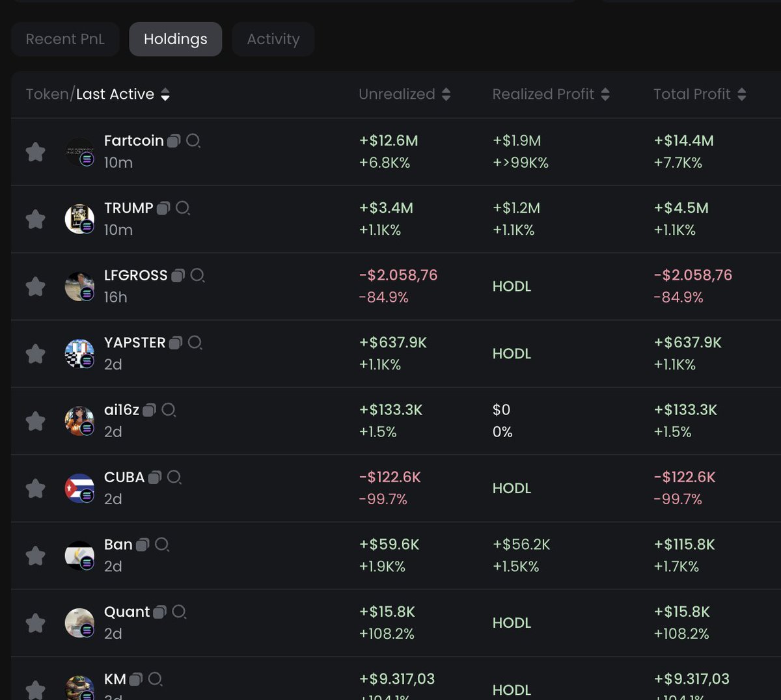Viewport: 781px width, 700px height.
Task: Open the TRUMP token name link
Action: 129,208
